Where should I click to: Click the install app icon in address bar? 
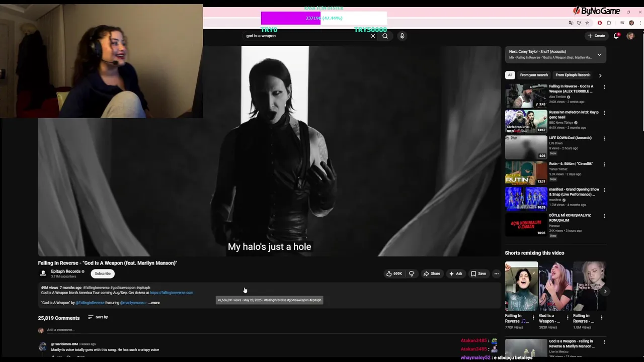(579, 23)
